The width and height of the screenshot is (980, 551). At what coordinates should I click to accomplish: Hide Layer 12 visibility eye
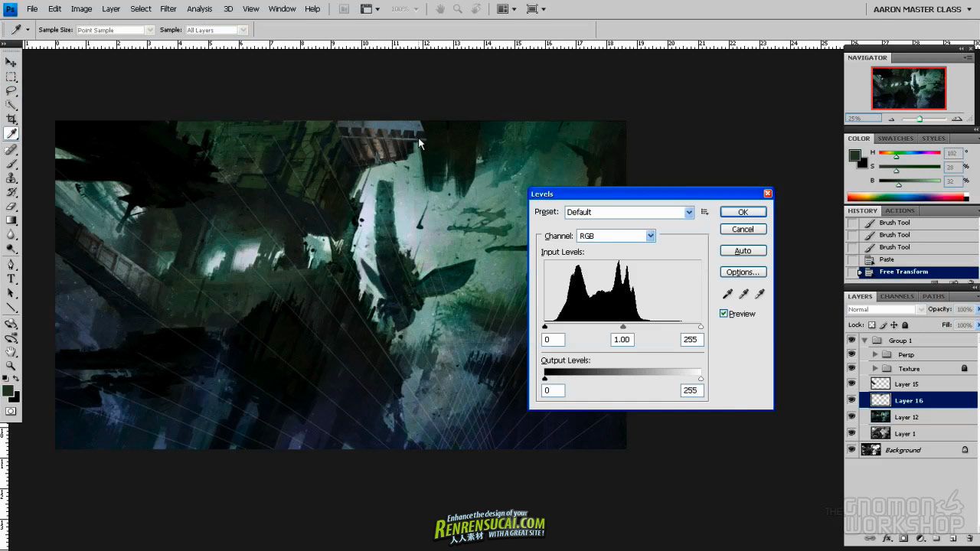point(851,417)
